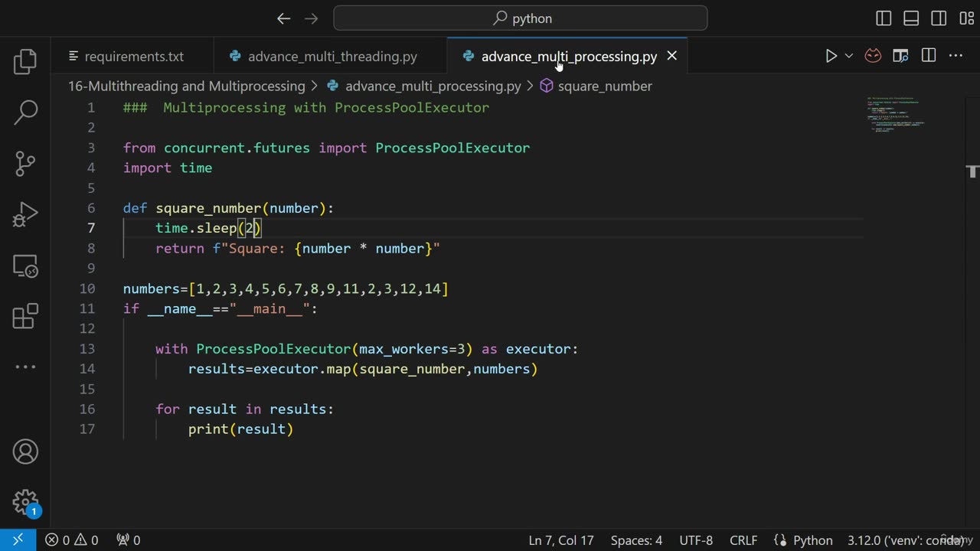Click the ports forwarded indicator showing 0
Viewport: 980px width, 551px height.
pos(129,540)
